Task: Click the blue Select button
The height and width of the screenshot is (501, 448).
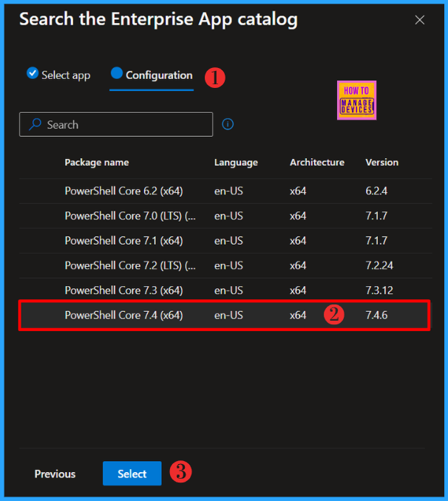Action: [132, 474]
